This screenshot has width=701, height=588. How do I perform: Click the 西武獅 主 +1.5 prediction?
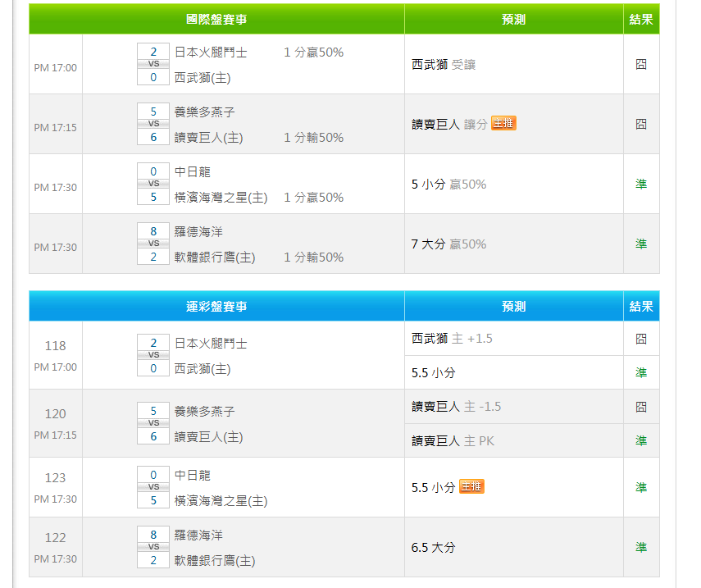(x=452, y=339)
